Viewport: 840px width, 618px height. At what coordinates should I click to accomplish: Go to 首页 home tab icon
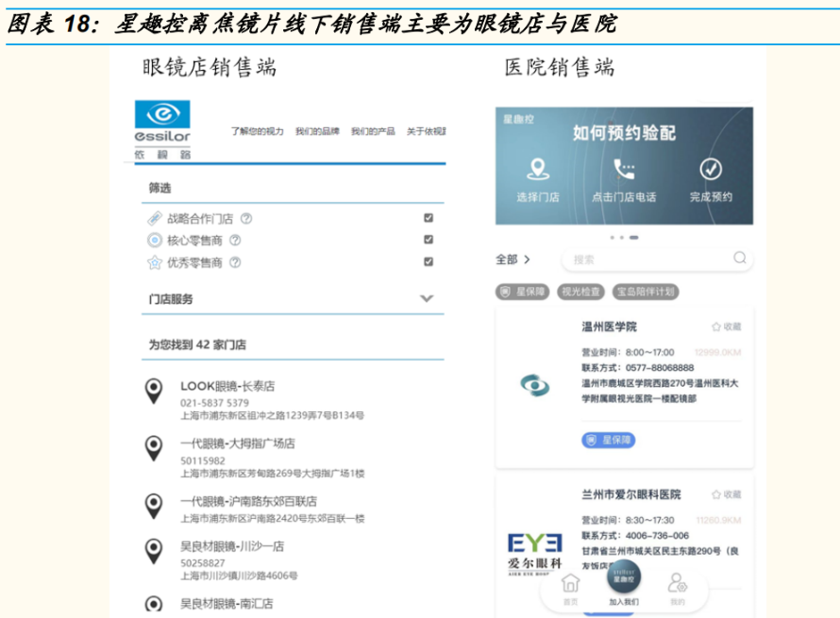coord(570,583)
